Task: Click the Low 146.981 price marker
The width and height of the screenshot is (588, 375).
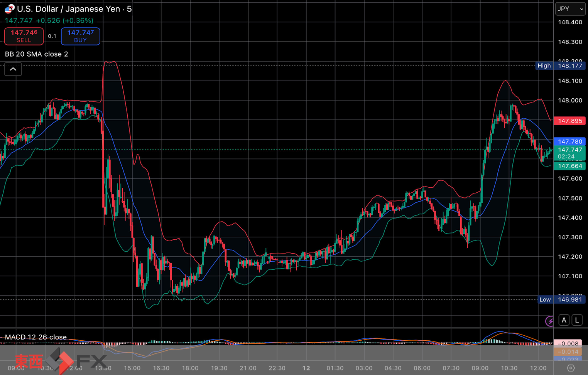Action: [561, 299]
